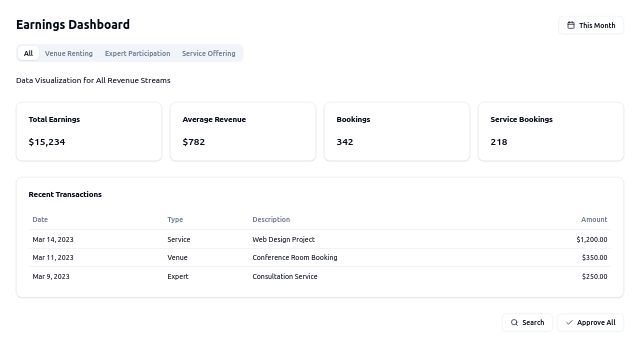Select the Average Revenue card
Viewport: 640px width, 360px height.
pos(243,131)
